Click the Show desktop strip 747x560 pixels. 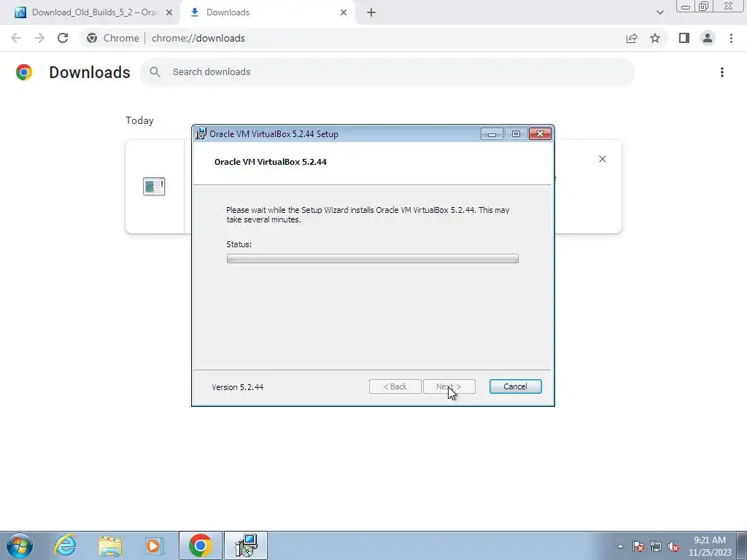click(741, 545)
